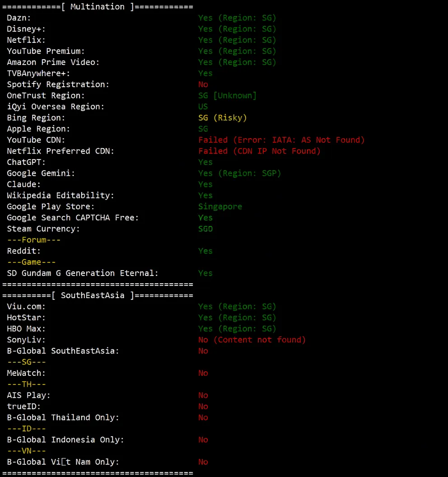Click the Dazn service label
The height and width of the screenshot is (477, 448).
point(19,18)
